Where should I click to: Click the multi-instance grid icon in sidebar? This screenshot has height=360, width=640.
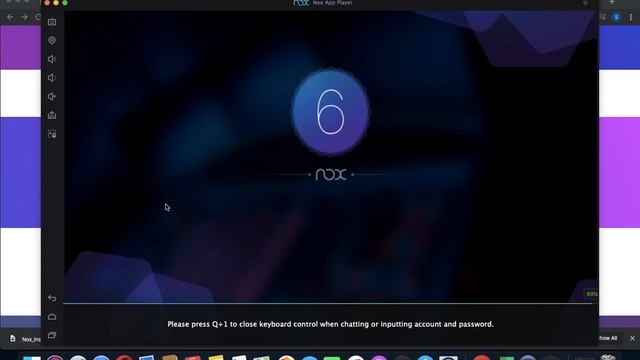pos(52,134)
